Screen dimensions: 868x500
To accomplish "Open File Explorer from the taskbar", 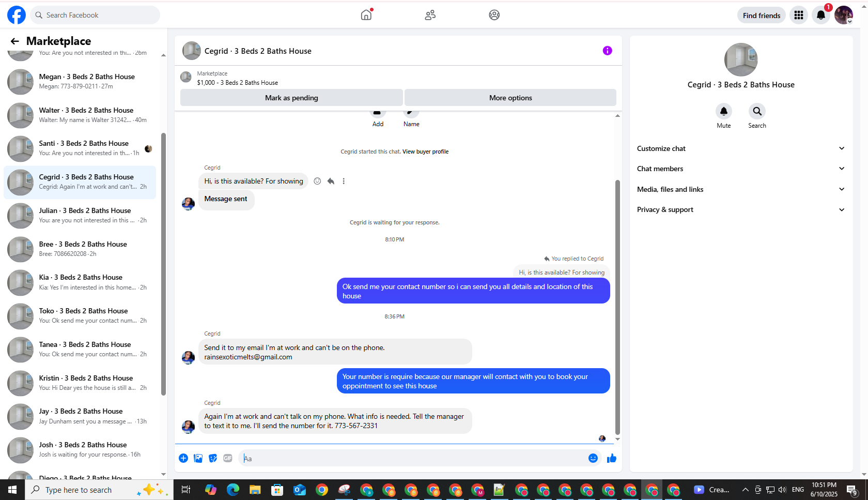I will (x=255, y=490).
